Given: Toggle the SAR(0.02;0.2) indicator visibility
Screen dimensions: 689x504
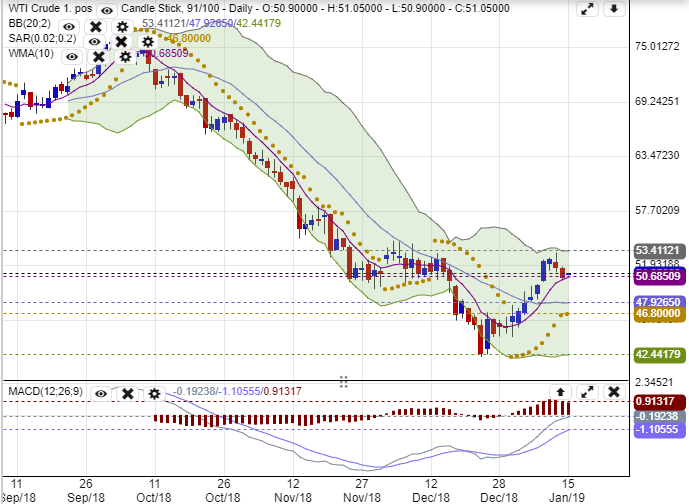Looking at the screenshot, I should 94,42.
